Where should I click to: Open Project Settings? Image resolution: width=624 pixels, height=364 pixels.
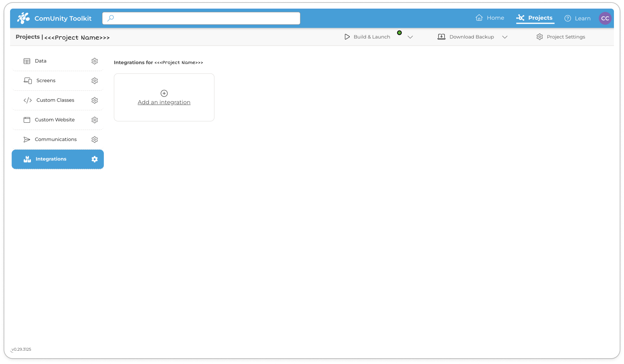pyautogui.click(x=561, y=37)
